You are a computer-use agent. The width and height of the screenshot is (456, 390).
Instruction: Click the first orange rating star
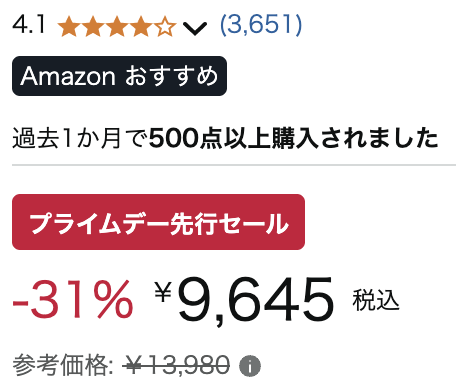69,27
